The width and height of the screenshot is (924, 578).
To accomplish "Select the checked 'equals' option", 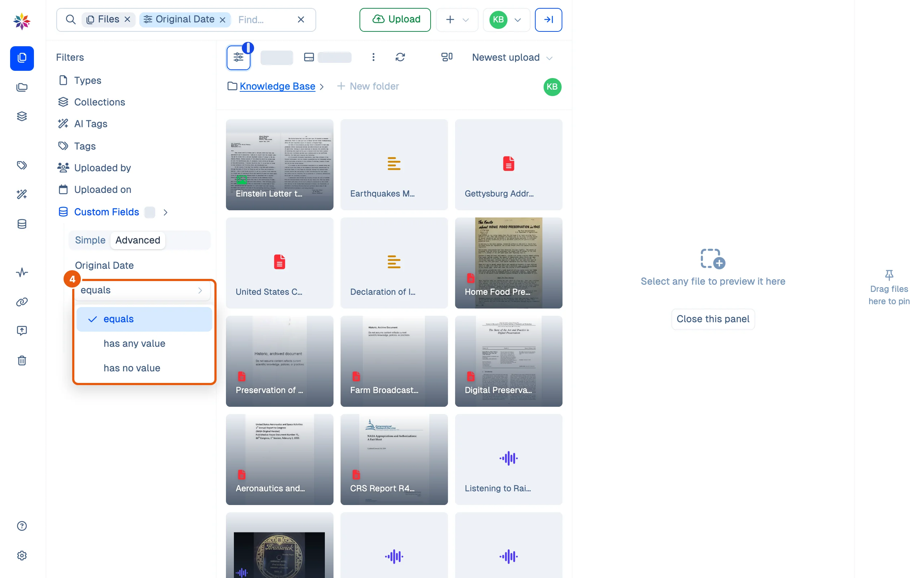I will tap(144, 319).
